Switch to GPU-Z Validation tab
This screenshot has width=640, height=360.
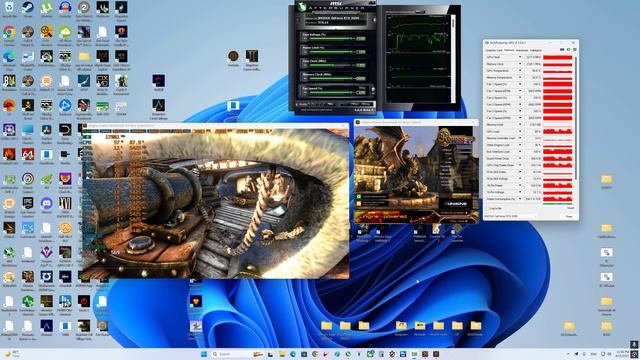coord(536,50)
